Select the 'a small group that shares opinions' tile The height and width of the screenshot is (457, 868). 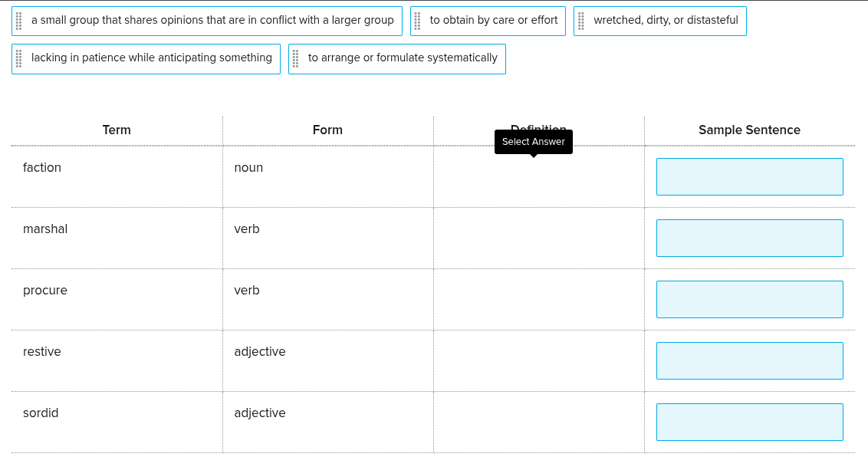pos(212,21)
